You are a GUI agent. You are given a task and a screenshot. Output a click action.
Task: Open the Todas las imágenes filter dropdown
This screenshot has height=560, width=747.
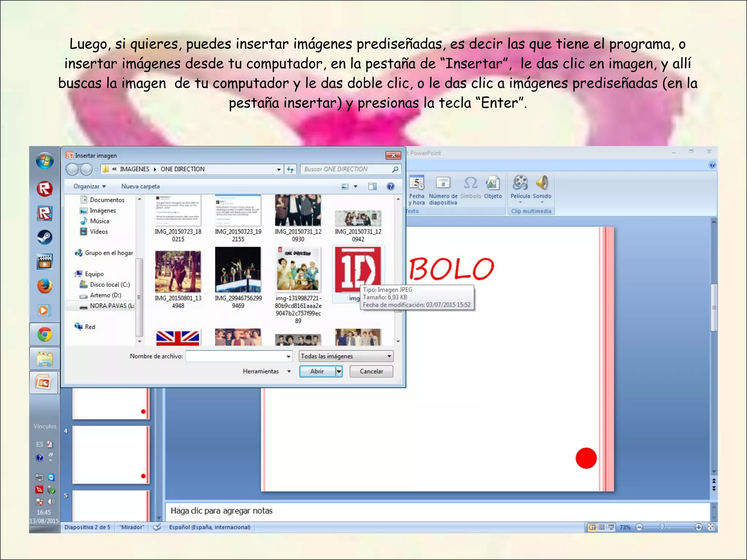[x=346, y=356]
